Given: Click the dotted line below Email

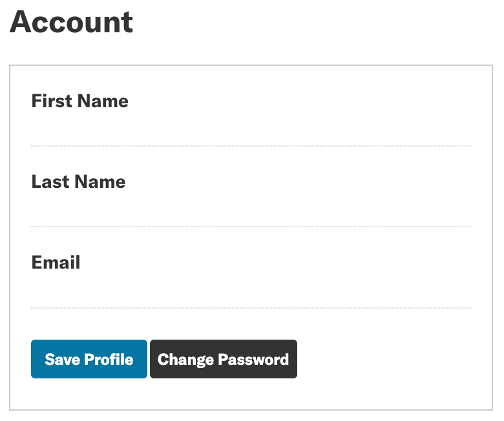Looking at the screenshot, I should click(x=251, y=307).
